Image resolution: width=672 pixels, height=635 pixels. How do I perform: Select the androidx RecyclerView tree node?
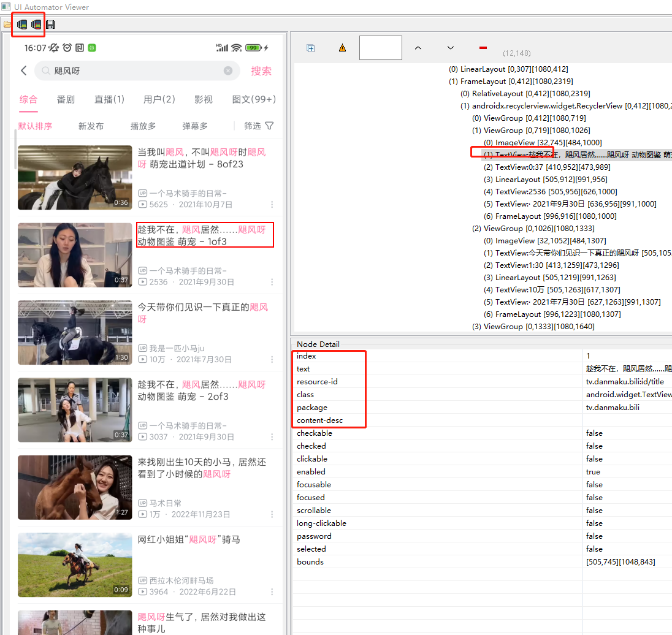(566, 106)
